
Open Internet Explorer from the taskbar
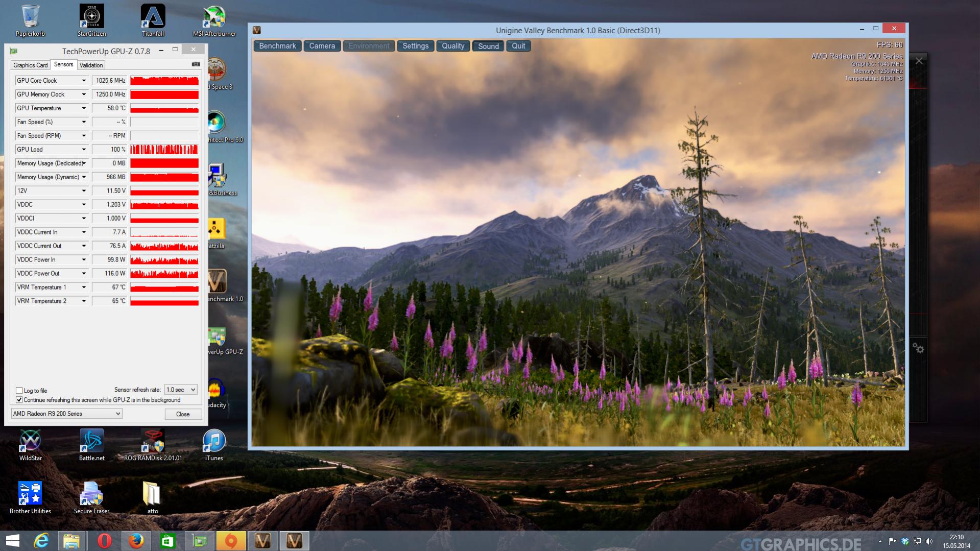tap(41, 541)
